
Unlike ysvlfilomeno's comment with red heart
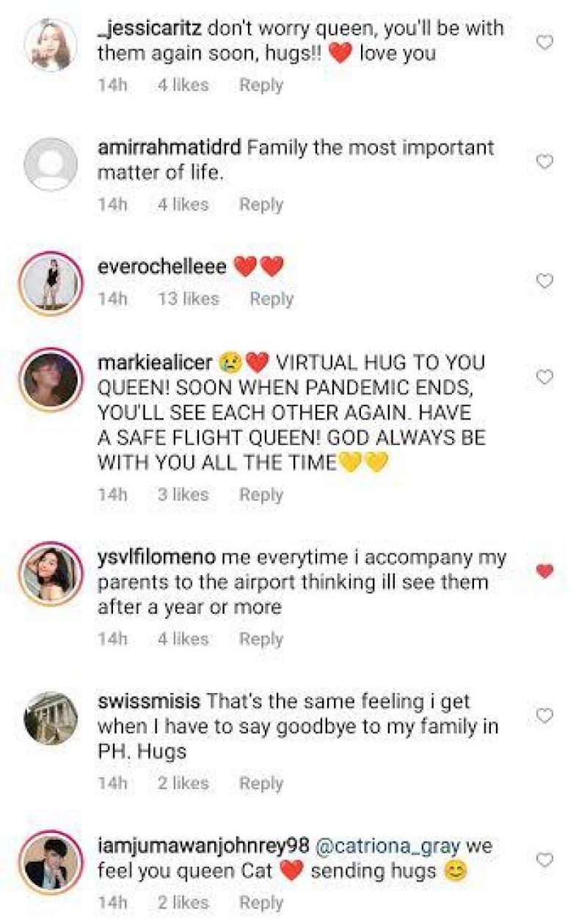pos(544,571)
